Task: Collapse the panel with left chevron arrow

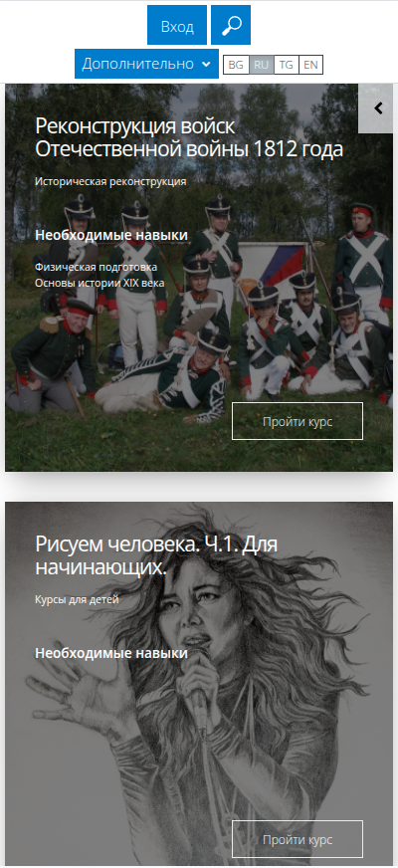Action: coord(378,108)
